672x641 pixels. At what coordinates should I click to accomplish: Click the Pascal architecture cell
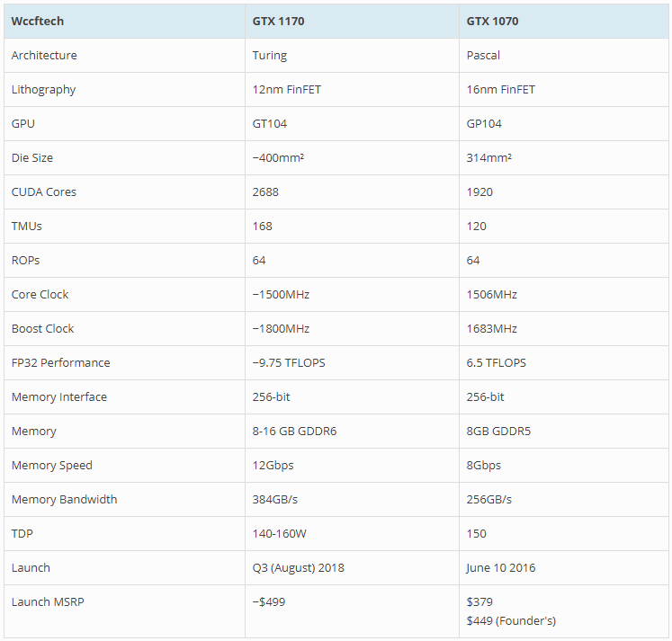[483, 55]
